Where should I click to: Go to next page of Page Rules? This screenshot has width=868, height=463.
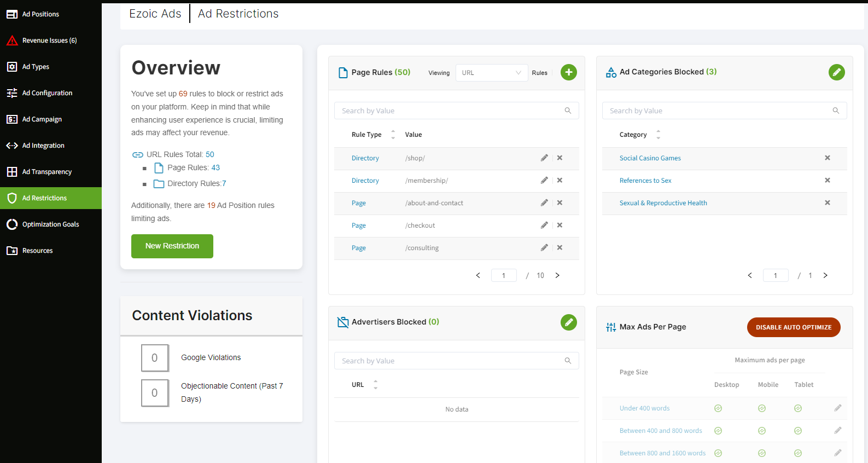557,275
